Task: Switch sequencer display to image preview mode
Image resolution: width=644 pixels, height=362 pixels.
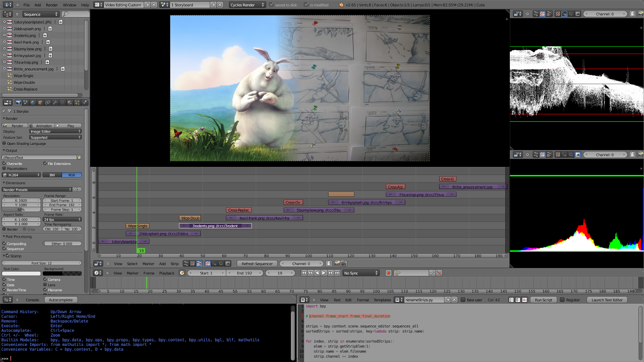Action: click(192, 264)
